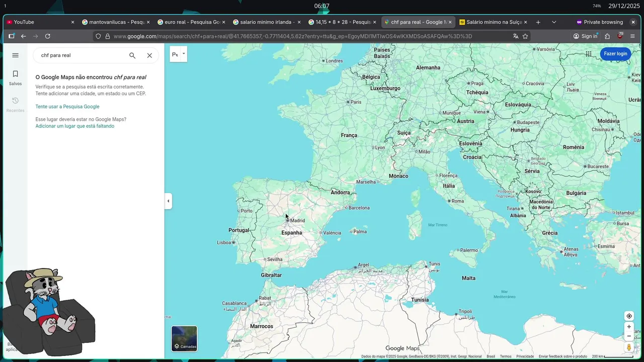This screenshot has width=644, height=362.
Task: Open the extensions puzzle icon
Action: coord(607,36)
